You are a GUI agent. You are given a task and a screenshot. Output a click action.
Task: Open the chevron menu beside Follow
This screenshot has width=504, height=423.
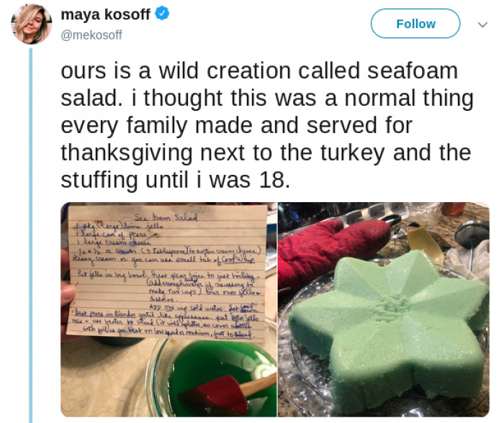(x=482, y=24)
